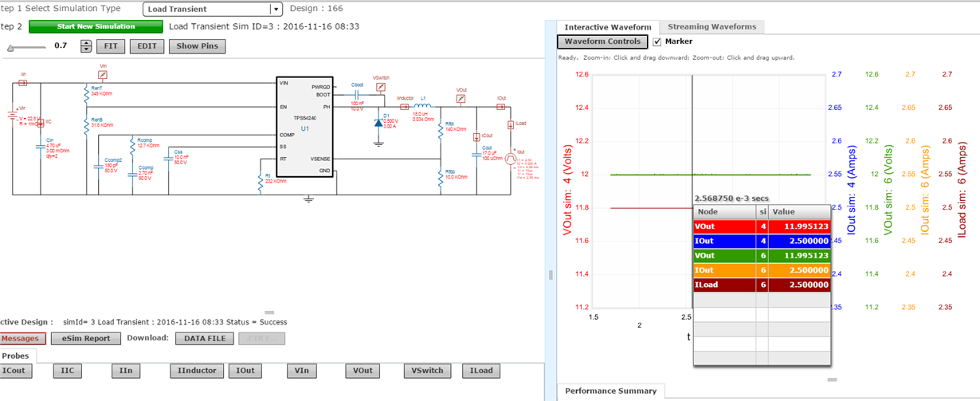Screen dimensions: 980x401
Task: Click the schematic zoom slider handle
Action: click(10, 47)
